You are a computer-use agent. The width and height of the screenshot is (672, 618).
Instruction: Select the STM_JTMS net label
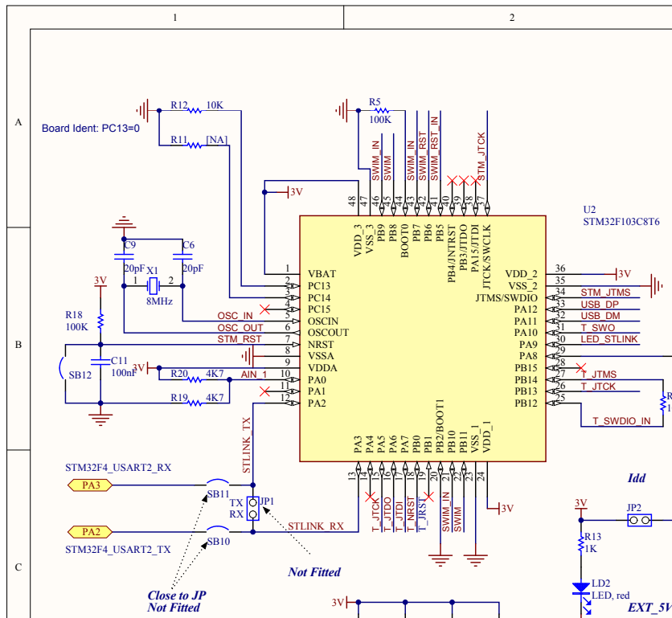click(605, 293)
